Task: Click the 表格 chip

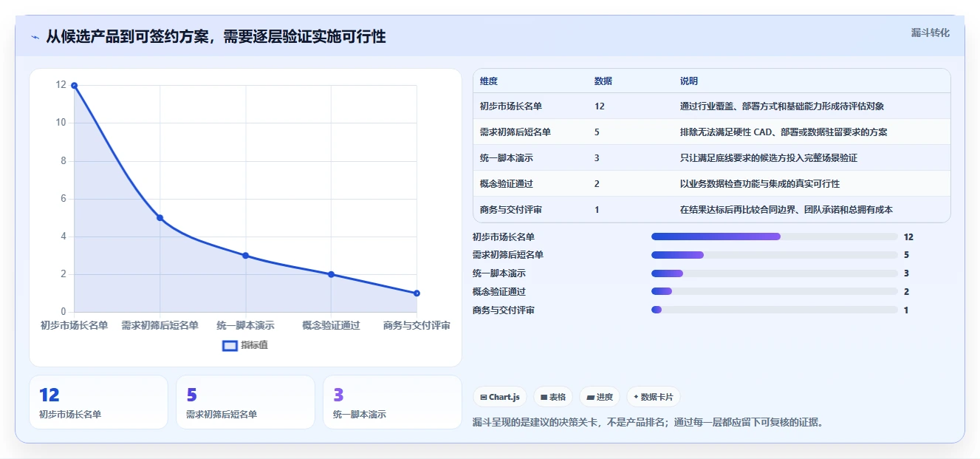Action: (x=553, y=397)
